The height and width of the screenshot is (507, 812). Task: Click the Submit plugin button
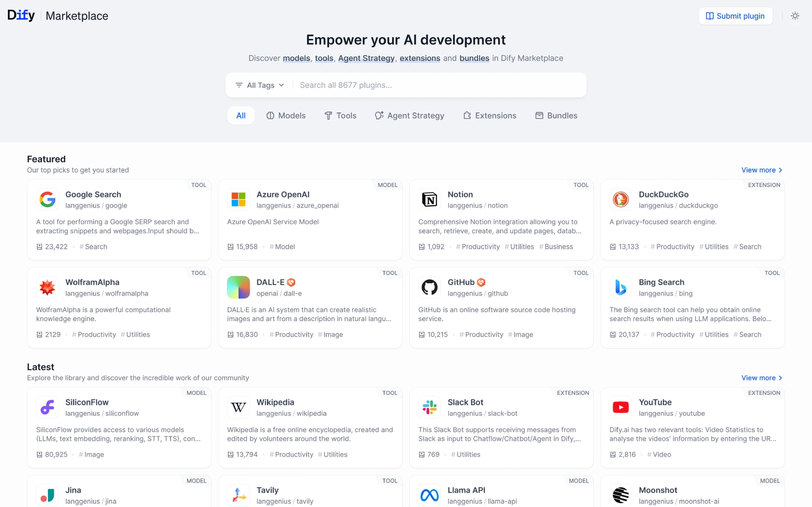coord(736,16)
